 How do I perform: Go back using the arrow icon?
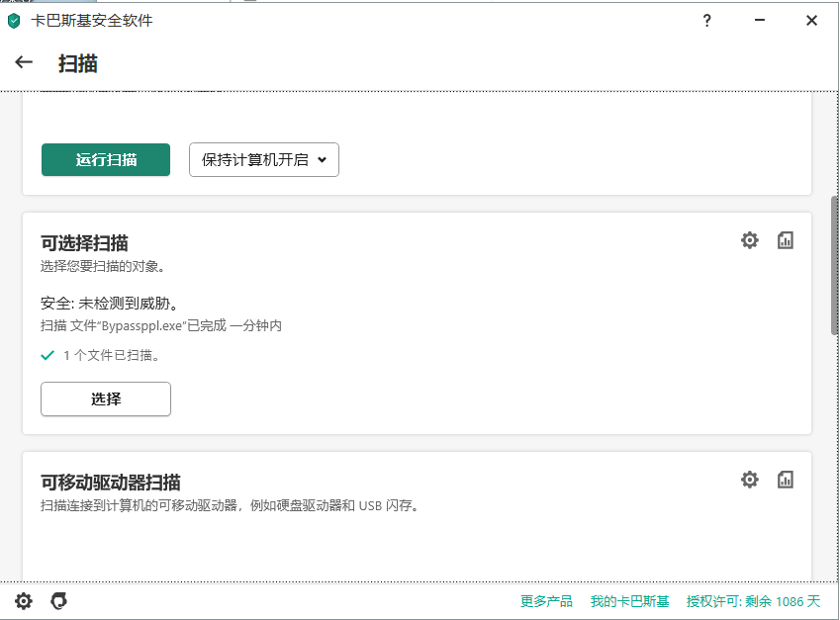pyautogui.click(x=23, y=61)
